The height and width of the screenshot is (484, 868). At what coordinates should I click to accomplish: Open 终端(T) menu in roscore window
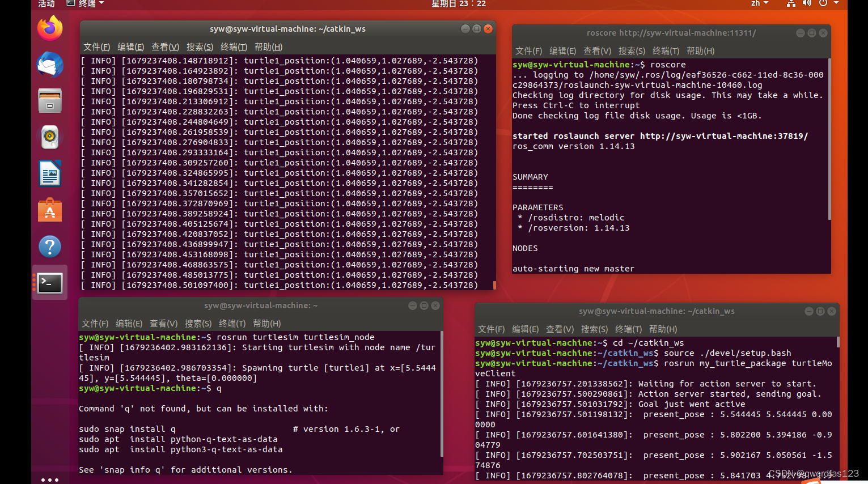pyautogui.click(x=666, y=51)
